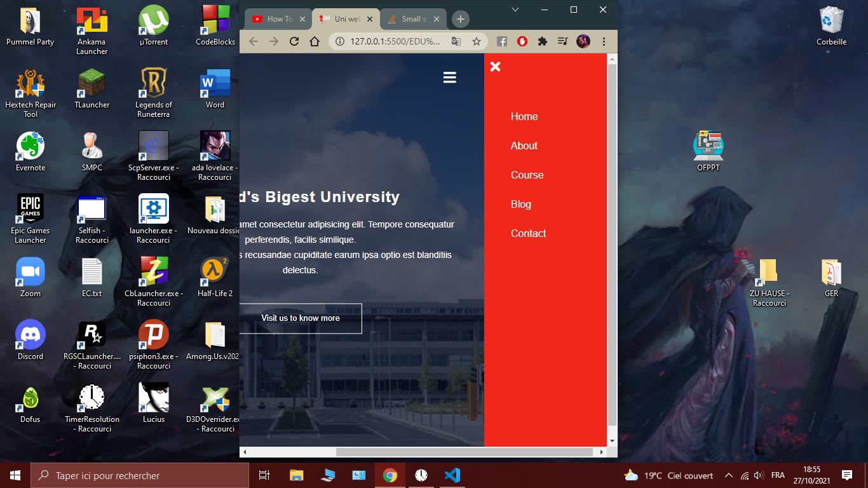Select Evernote desktop icon
The height and width of the screenshot is (488, 868).
pyautogui.click(x=30, y=152)
